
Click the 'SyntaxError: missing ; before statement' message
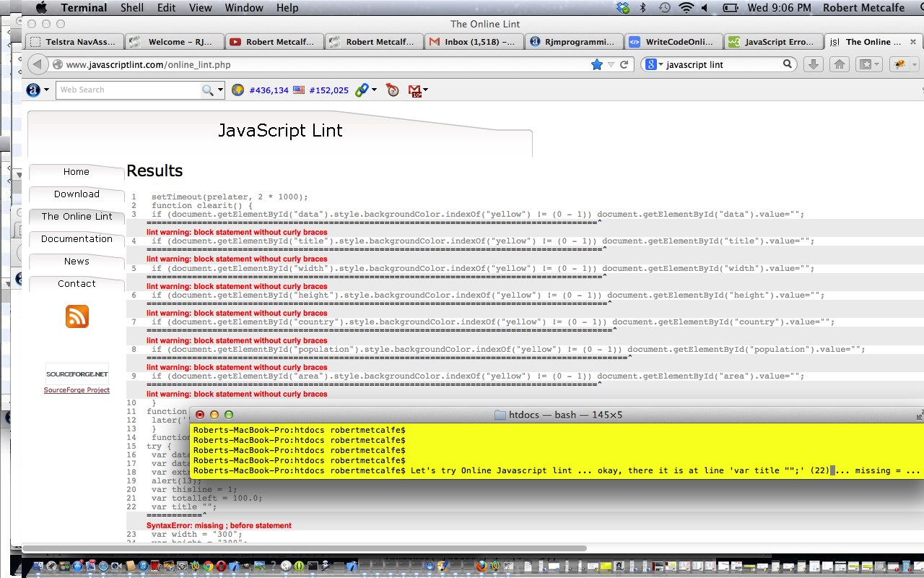click(219, 525)
